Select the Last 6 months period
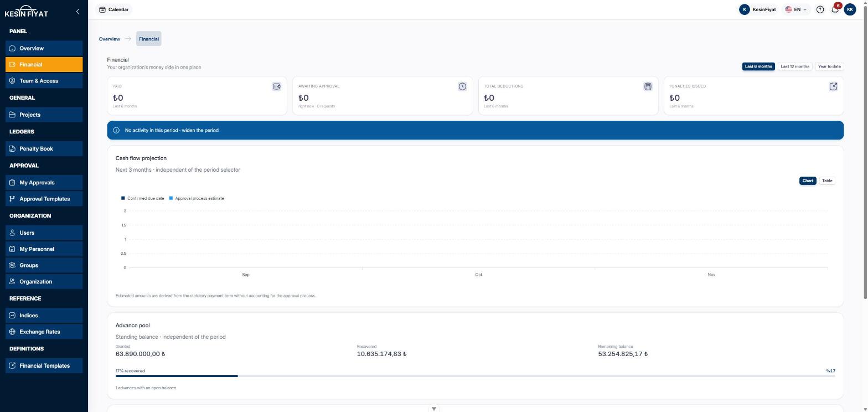The width and height of the screenshot is (868, 412). click(758, 66)
